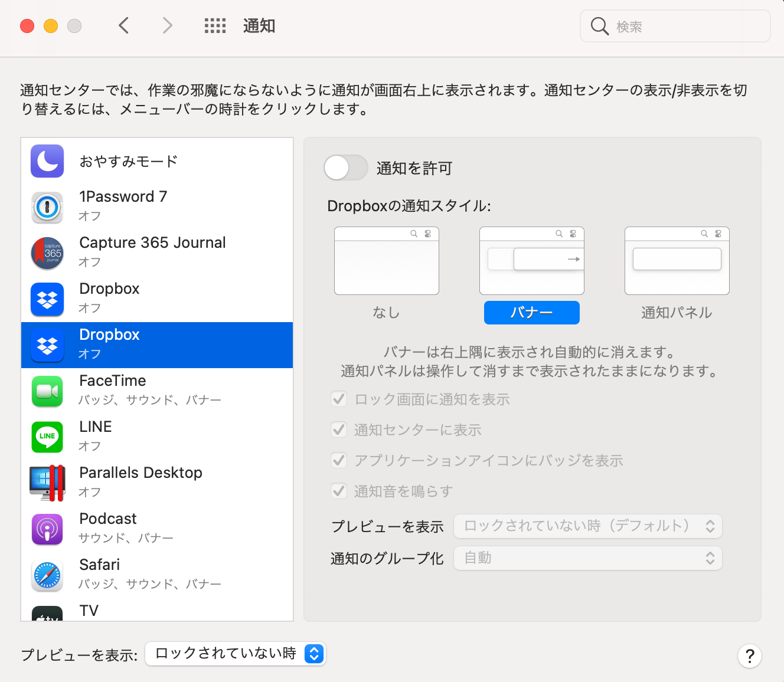Select the 通知パネル notification style
The height and width of the screenshot is (682, 784).
click(x=677, y=261)
